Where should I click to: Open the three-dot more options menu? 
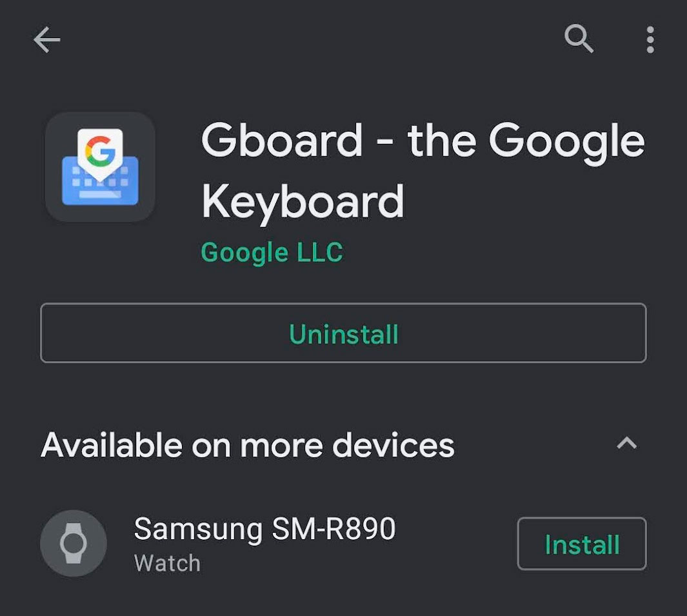650,40
